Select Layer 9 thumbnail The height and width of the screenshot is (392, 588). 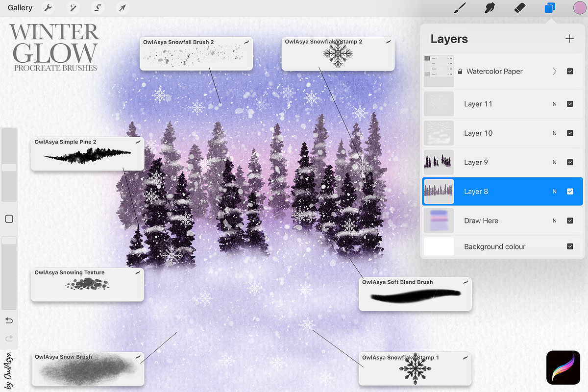coord(439,162)
